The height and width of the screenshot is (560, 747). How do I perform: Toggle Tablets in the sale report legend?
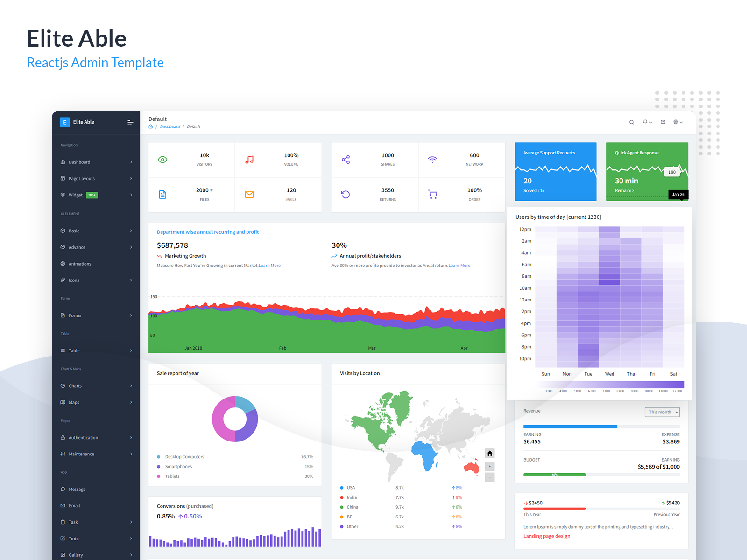[172, 476]
